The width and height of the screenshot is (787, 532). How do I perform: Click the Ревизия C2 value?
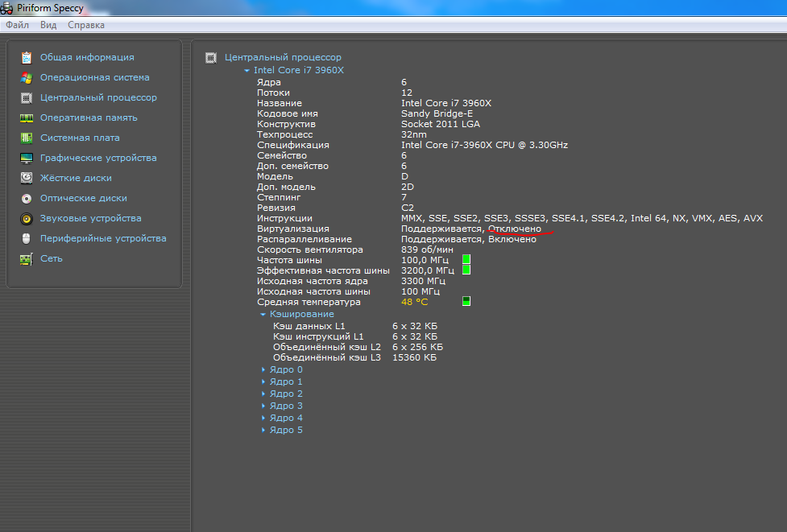pos(408,208)
